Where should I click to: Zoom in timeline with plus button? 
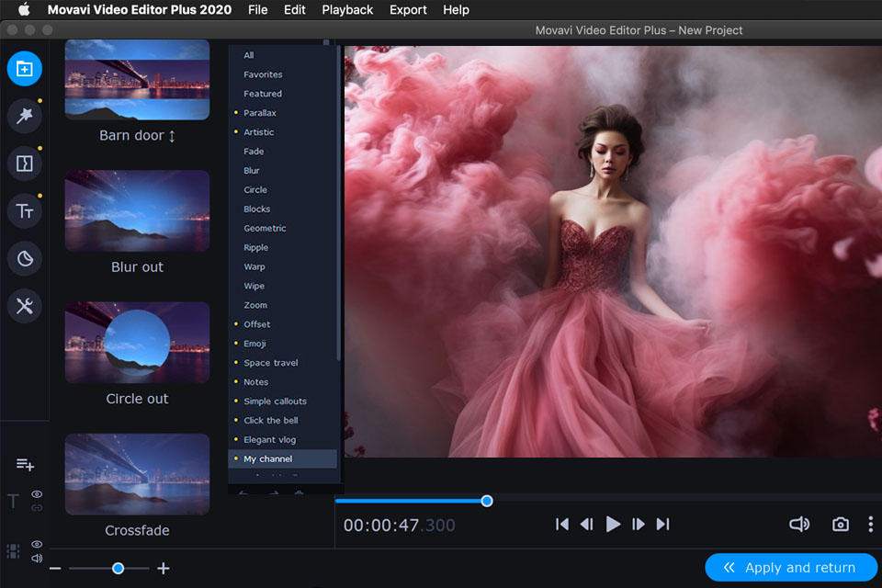pos(164,569)
